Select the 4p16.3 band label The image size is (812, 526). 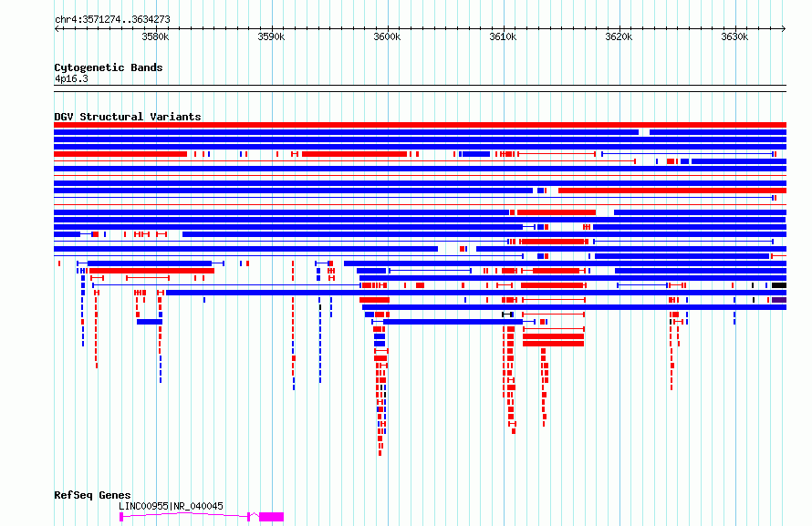click(71, 78)
